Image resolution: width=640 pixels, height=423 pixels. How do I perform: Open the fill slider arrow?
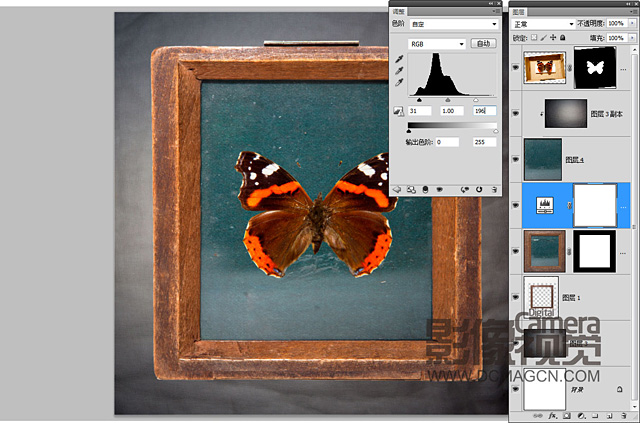click(x=633, y=38)
